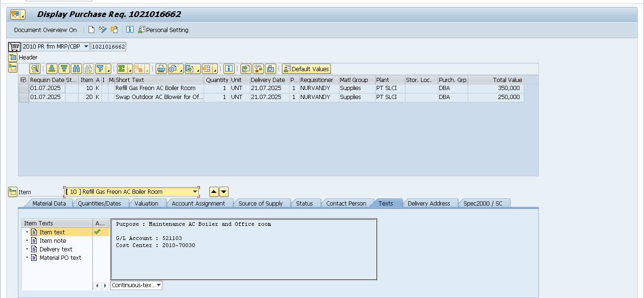Click the Default Values button

pyautogui.click(x=306, y=69)
